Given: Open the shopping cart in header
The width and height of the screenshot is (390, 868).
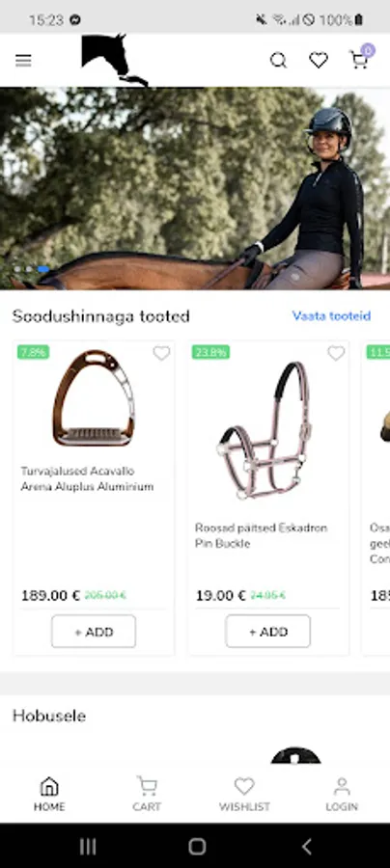Looking at the screenshot, I should pyautogui.click(x=358, y=60).
